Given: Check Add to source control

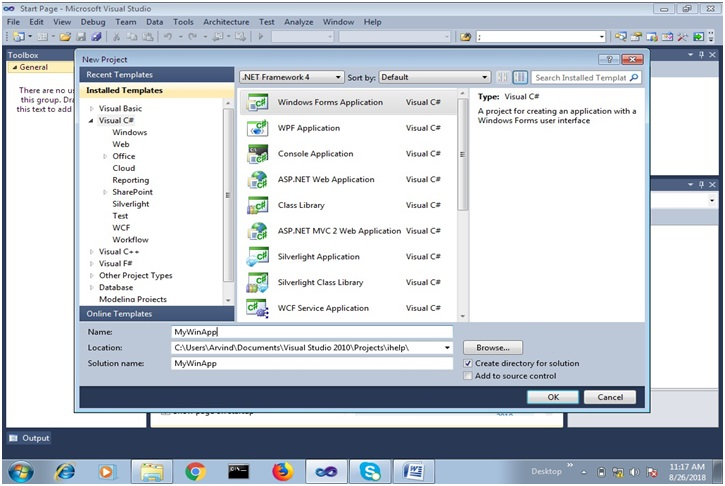Looking at the screenshot, I should [x=468, y=376].
